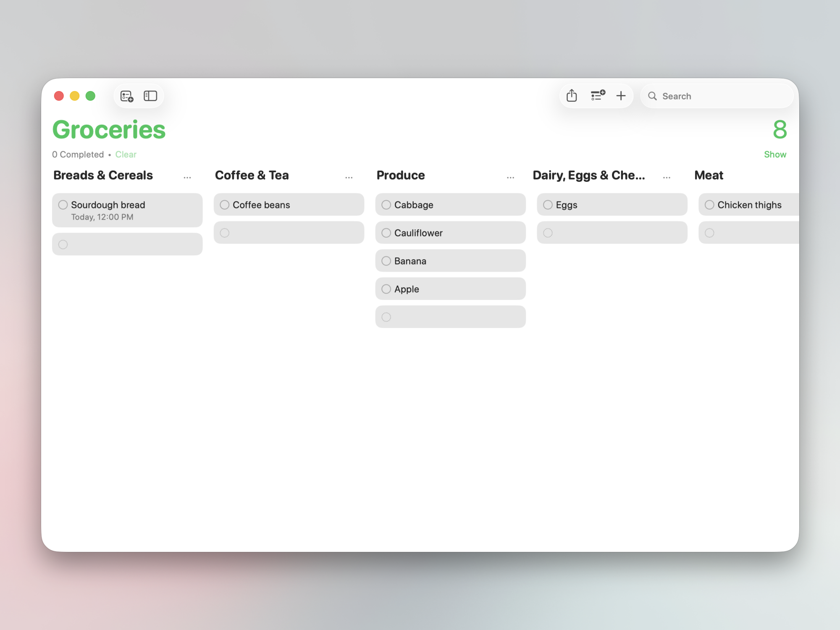Mark the Cauliflower reminder done
Screen dimensions: 840x630
(386, 233)
